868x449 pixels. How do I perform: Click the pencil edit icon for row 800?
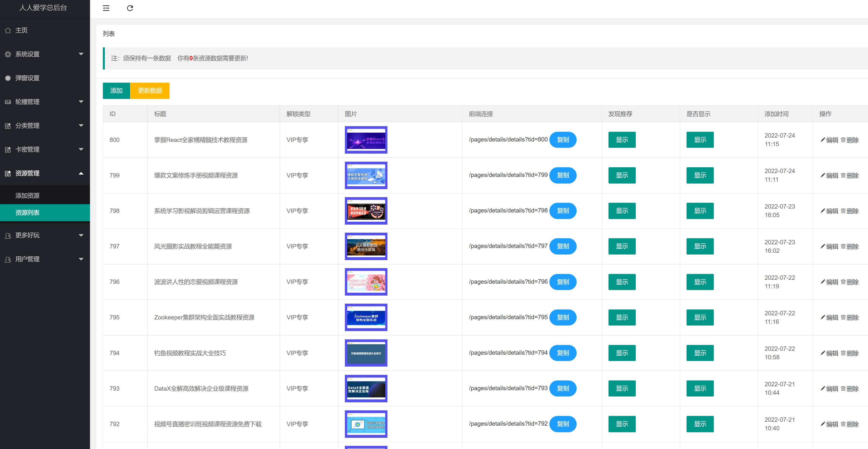click(823, 140)
